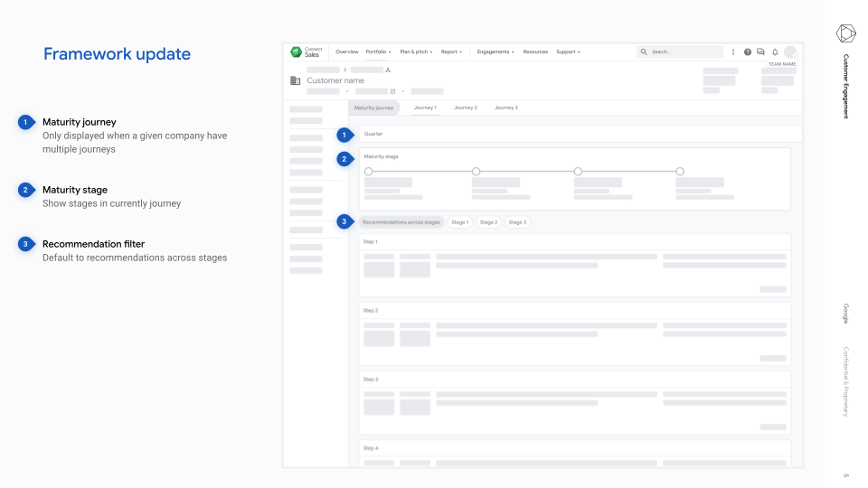Select the Recommendations across stages chip
Screen dimensions: 868x488
(x=401, y=222)
